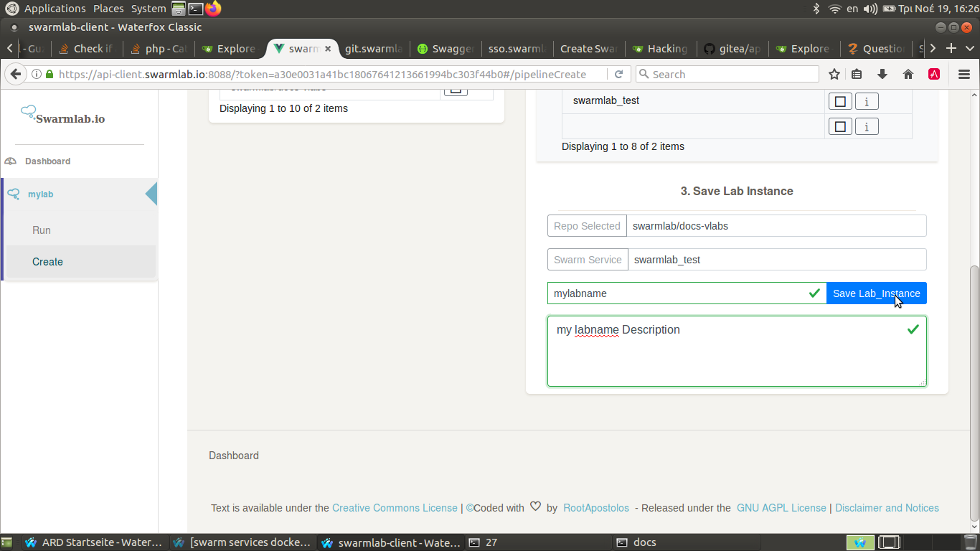
Task: Click the URL in the address bar
Action: pyautogui.click(x=322, y=74)
